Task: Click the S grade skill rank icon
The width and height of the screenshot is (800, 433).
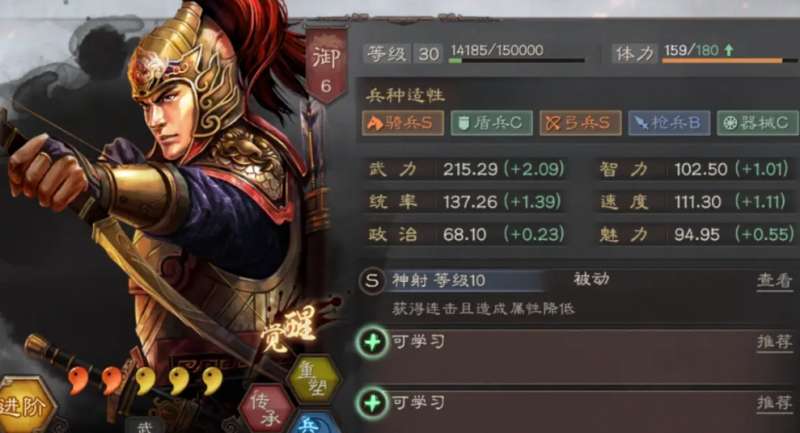Action: 371,281
